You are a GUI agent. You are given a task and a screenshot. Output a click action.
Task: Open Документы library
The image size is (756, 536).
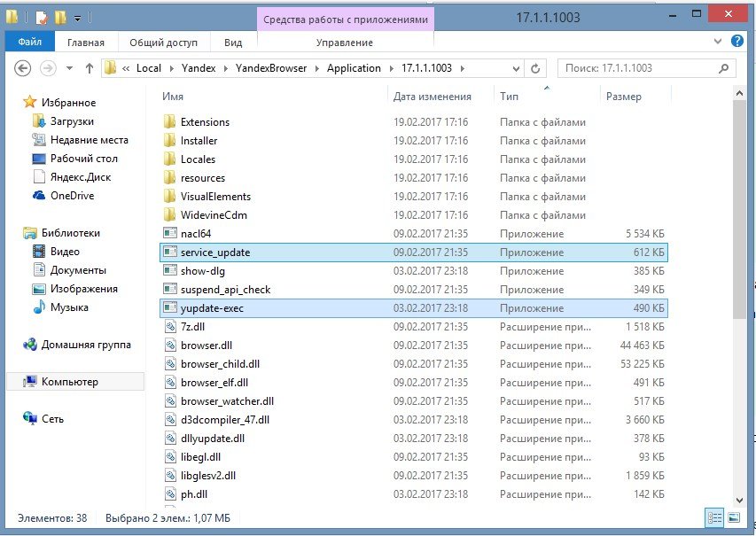point(78,270)
